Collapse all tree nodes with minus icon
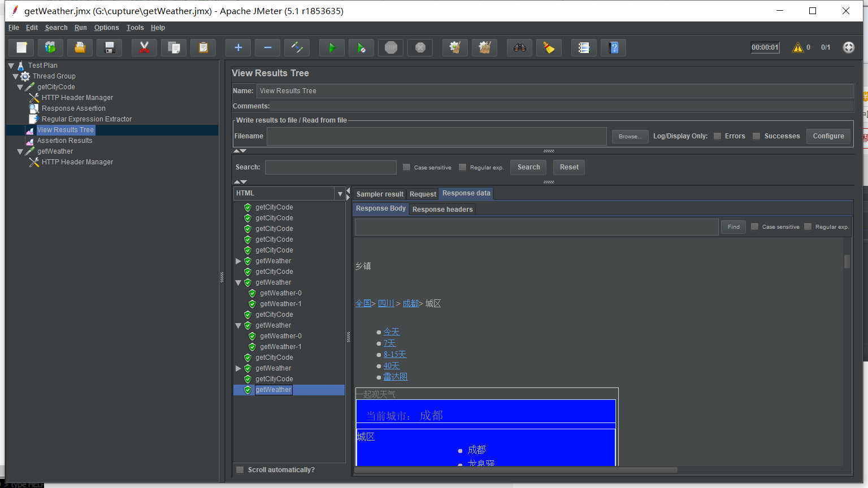 pyautogui.click(x=268, y=47)
